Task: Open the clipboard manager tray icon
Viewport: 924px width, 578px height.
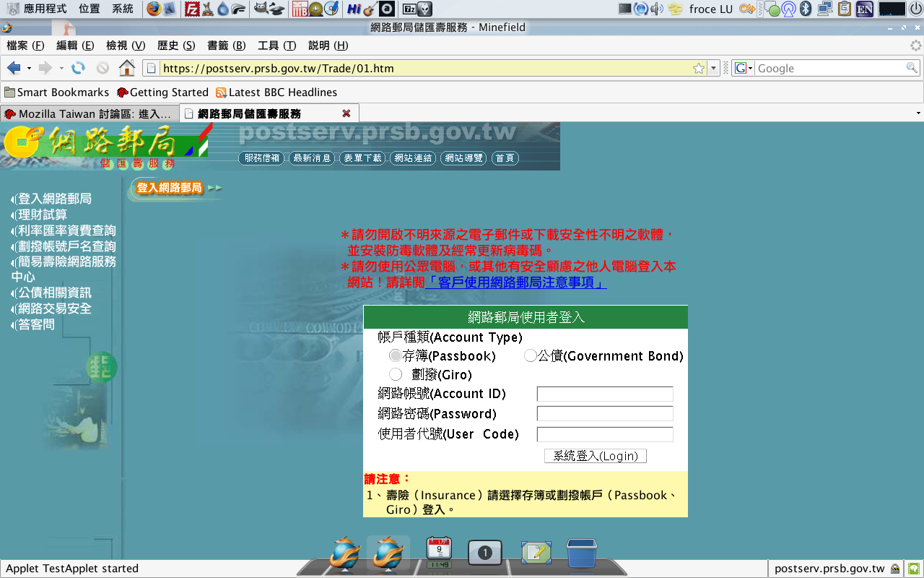Action: click(x=844, y=9)
